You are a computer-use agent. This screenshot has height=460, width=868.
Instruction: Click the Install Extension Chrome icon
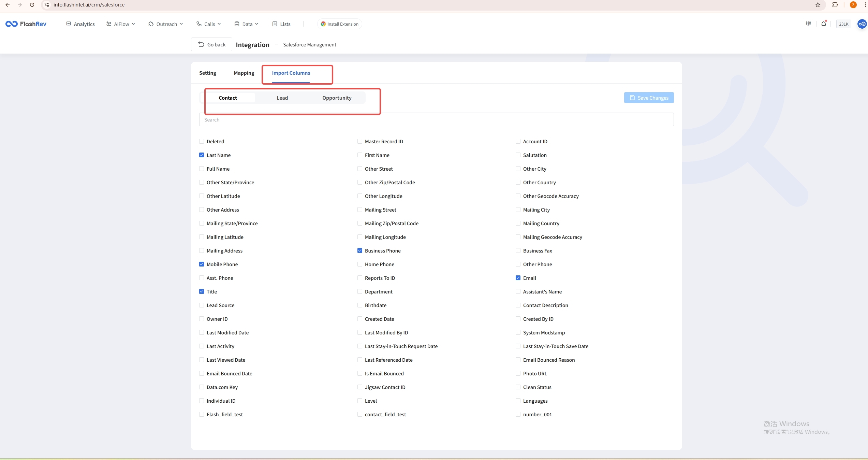323,24
